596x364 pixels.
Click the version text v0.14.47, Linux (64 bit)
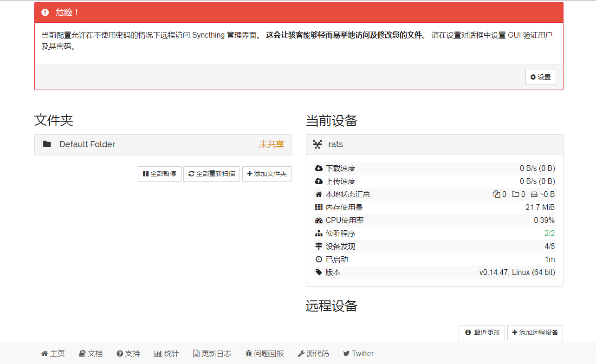(x=517, y=272)
